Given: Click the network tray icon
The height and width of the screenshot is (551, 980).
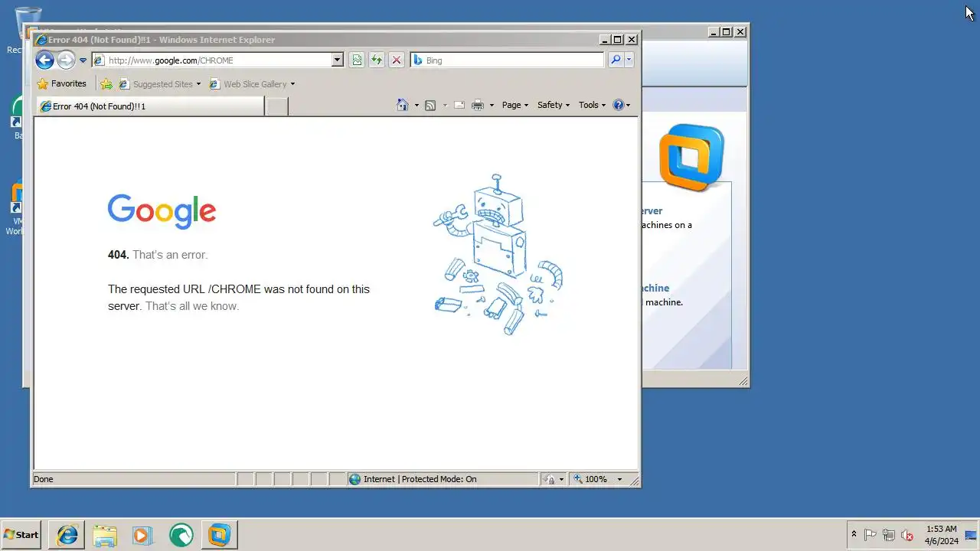Looking at the screenshot, I should (889, 535).
